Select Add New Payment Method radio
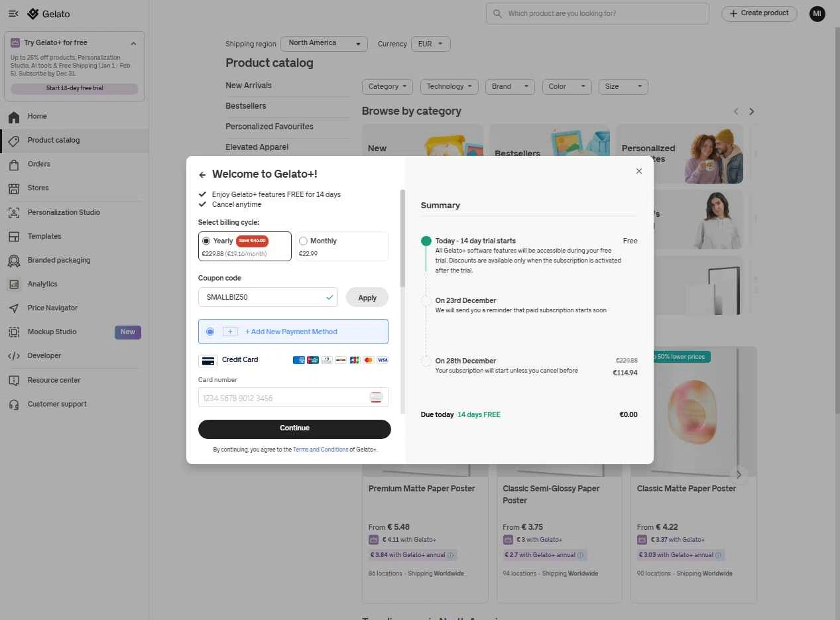Screen dimensions: 840x620 (x=210, y=332)
